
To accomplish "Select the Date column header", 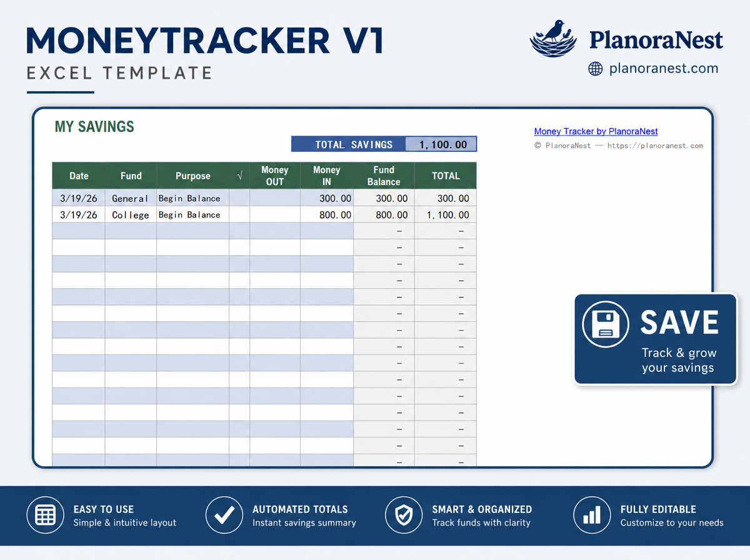I will coord(79,176).
